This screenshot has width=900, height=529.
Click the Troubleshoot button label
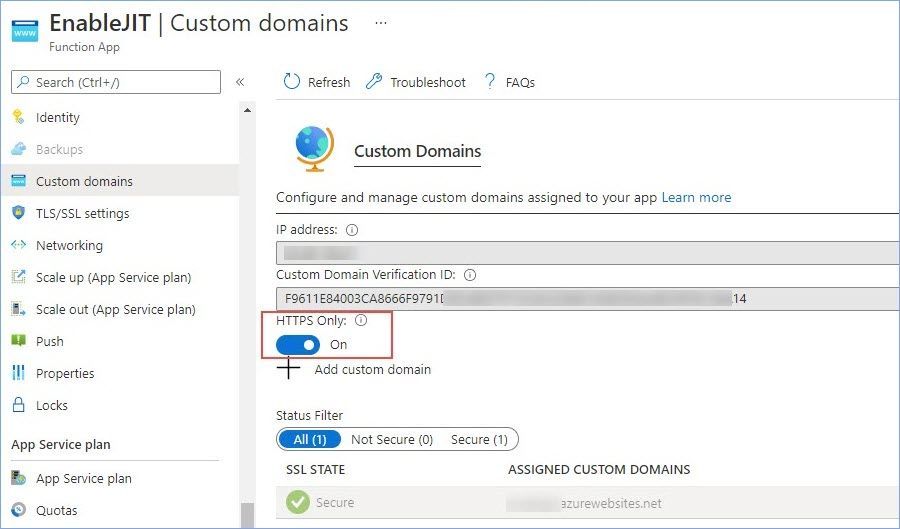coord(428,82)
